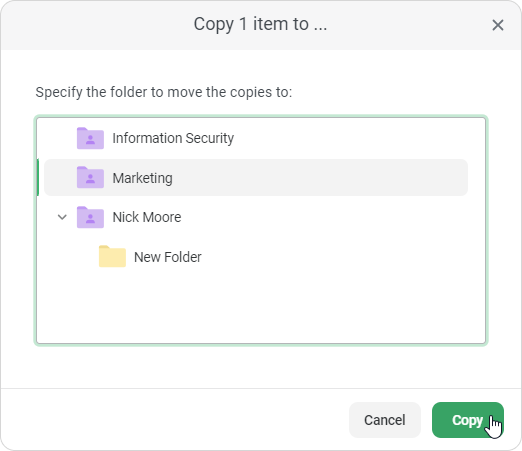
Task: Choose the Nick Moore folder text
Action: tap(147, 217)
